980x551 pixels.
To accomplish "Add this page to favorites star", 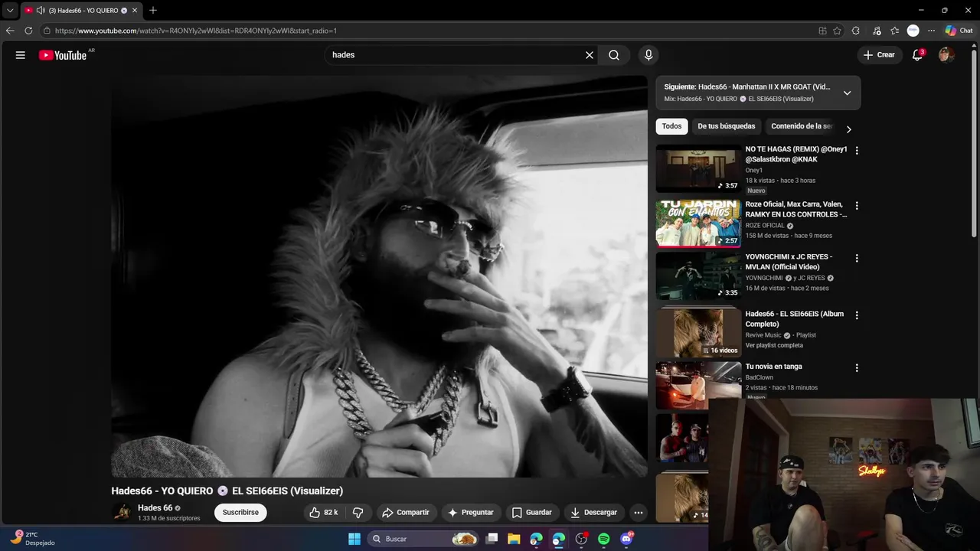I will pos(837,31).
